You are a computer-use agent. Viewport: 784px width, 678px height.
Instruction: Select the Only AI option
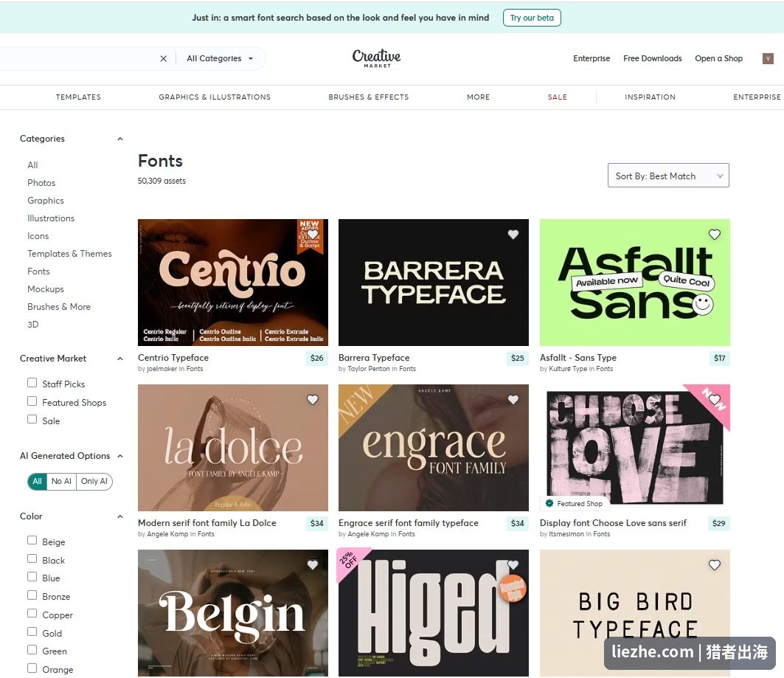click(94, 481)
